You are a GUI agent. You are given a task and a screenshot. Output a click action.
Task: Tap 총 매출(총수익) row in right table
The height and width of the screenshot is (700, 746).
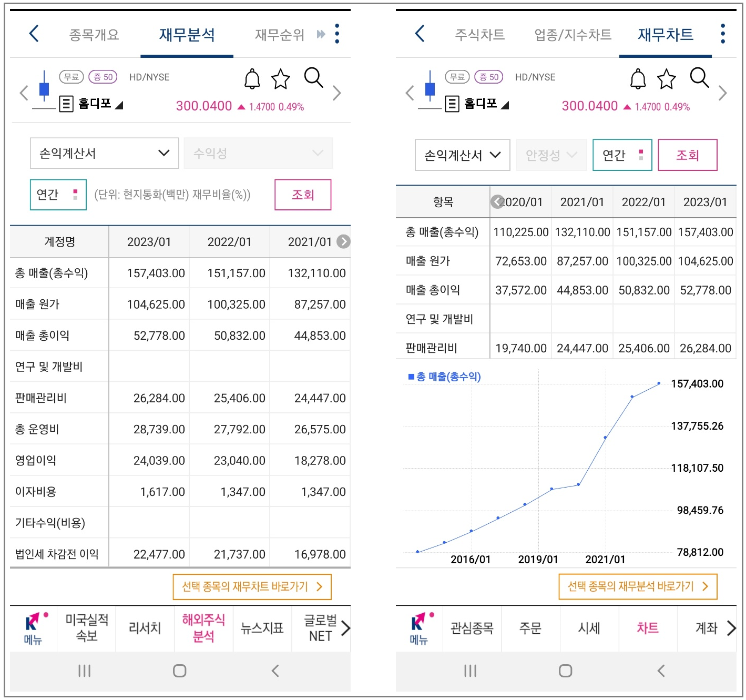566,232
